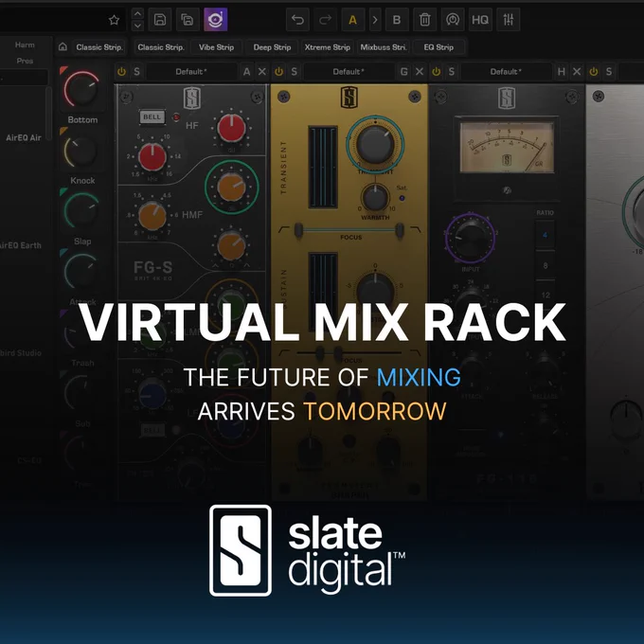Image resolution: width=644 pixels, height=644 pixels.
Task: Set compressor ratio to 8
Action: click(x=545, y=266)
